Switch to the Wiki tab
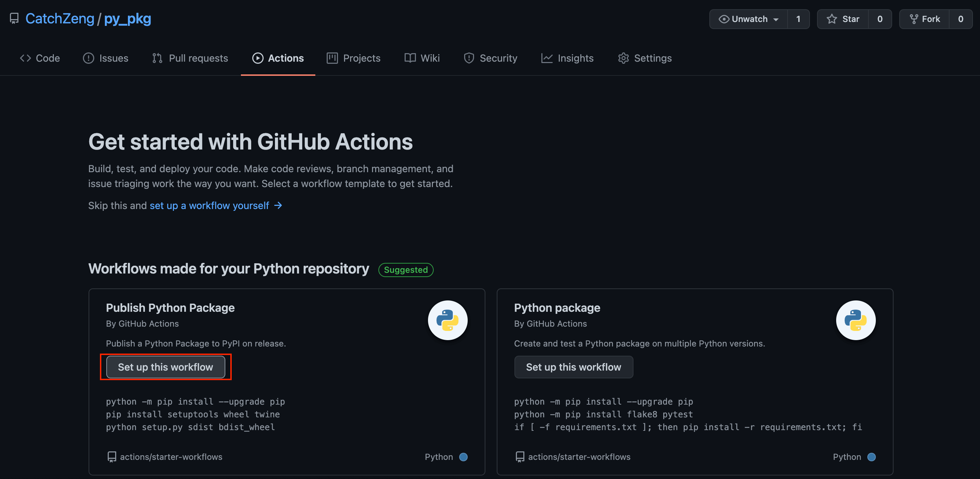 (x=422, y=58)
